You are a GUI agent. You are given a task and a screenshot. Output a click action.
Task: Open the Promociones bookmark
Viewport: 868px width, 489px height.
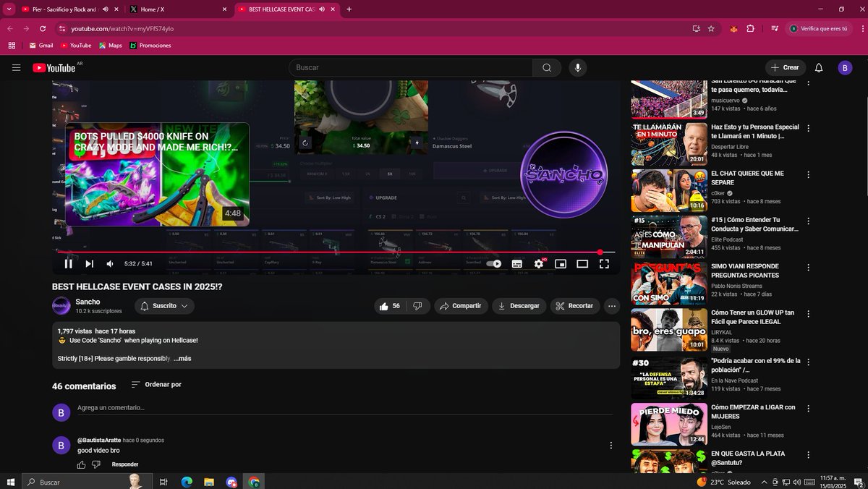coord(150,45)
